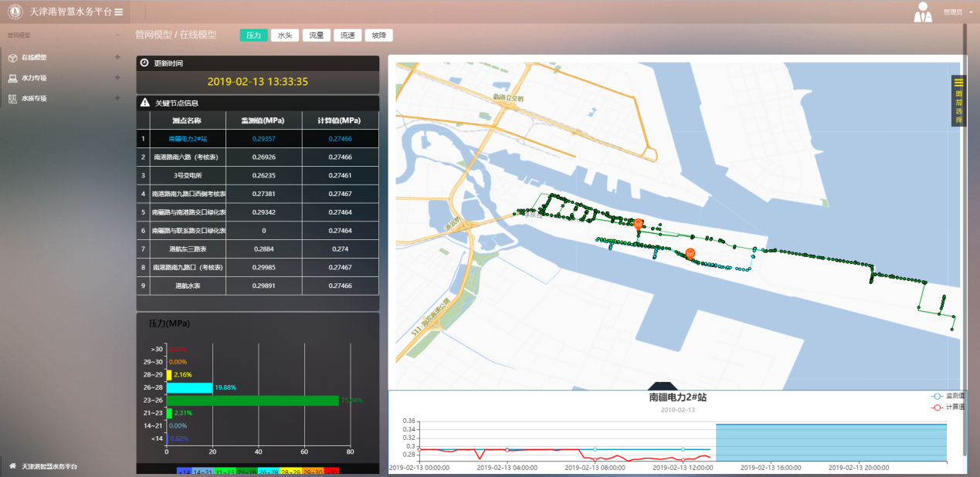Image resolution: width=980 pixels, height=477 pixels.
Task: Click the 水力专项 laptop icon in sidebar
Action: 12,78
